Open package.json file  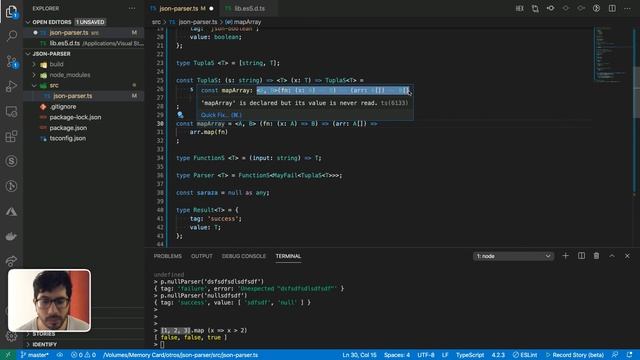tap(68, 128)
